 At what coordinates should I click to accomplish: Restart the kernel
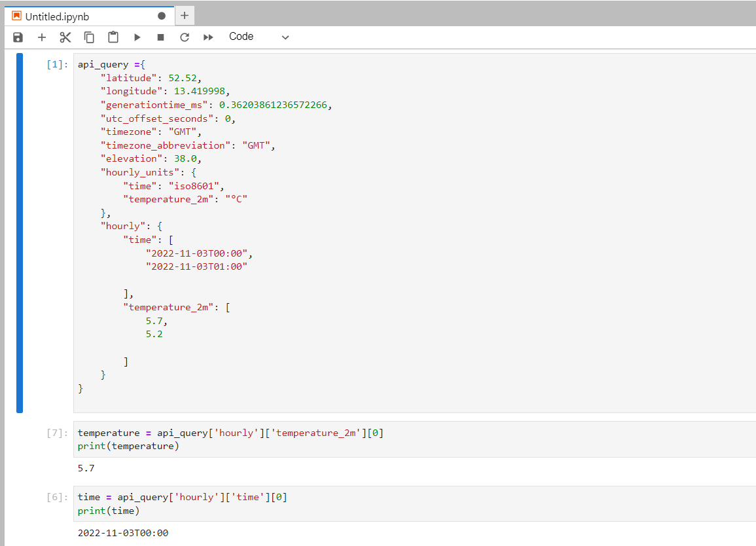pos(184,37)
